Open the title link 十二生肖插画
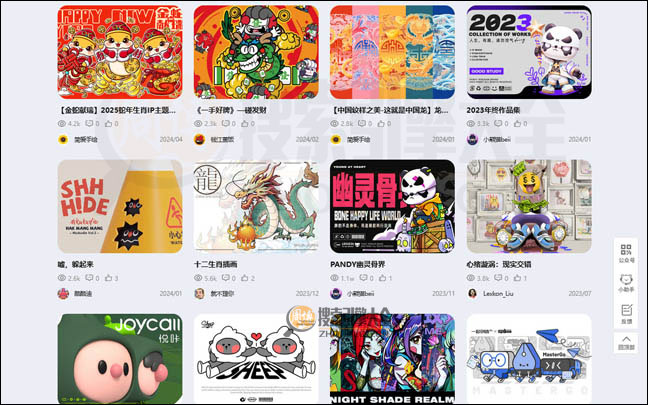Screen dimensions: 648x405 (216, 264)
